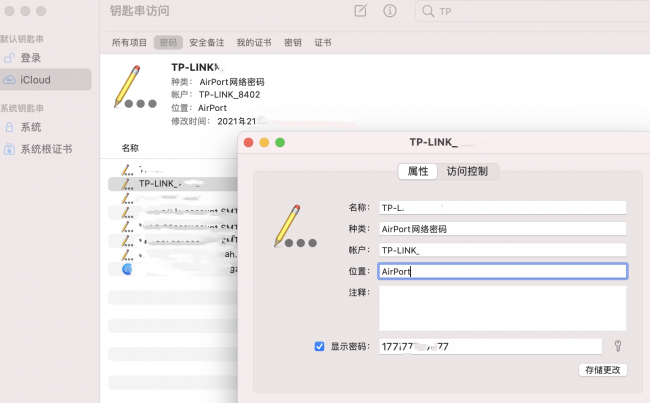Image resolution: width=650 pixels, height=403 pixels.
Task: Minimize the TP-LINK dialog with yellow button
Action: (264, 143)
